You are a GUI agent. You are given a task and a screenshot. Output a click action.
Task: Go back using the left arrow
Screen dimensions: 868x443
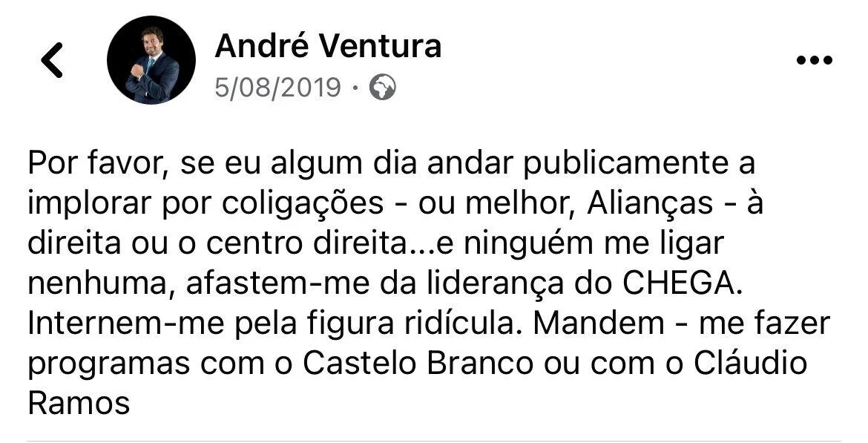[x=53, y=60]
